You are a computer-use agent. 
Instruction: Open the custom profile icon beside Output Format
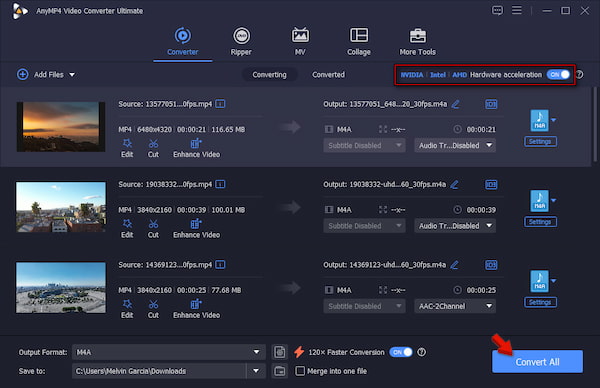[280, 352]
